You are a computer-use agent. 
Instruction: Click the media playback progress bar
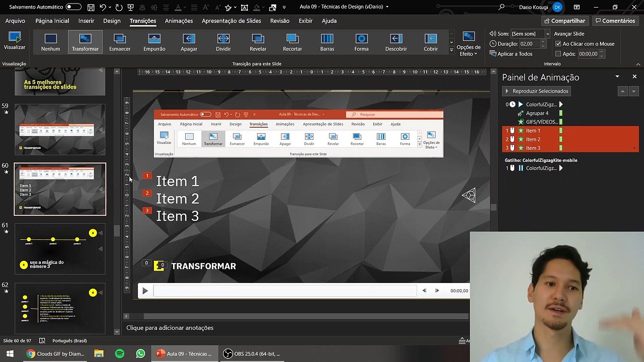(285, 291)
